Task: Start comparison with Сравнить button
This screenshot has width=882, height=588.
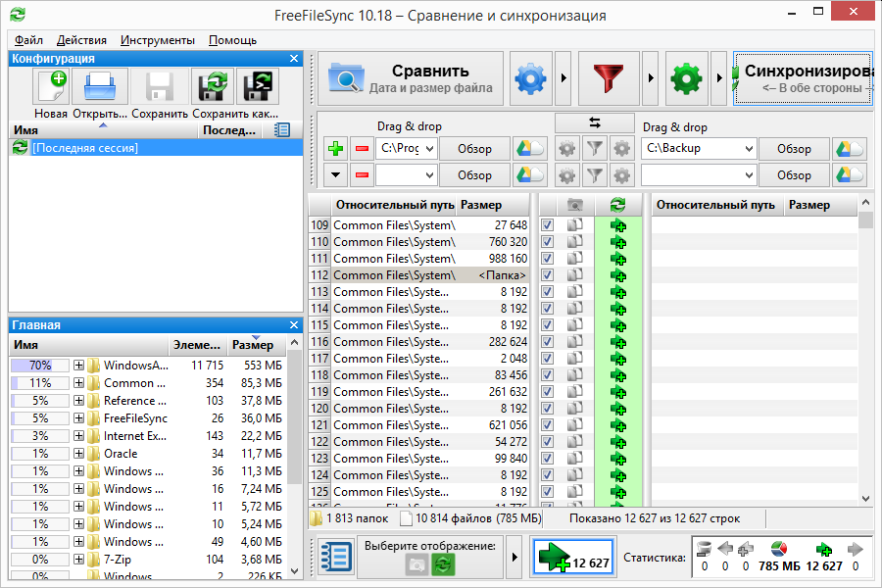Action: pyautogui.click(x=411, y=78)
